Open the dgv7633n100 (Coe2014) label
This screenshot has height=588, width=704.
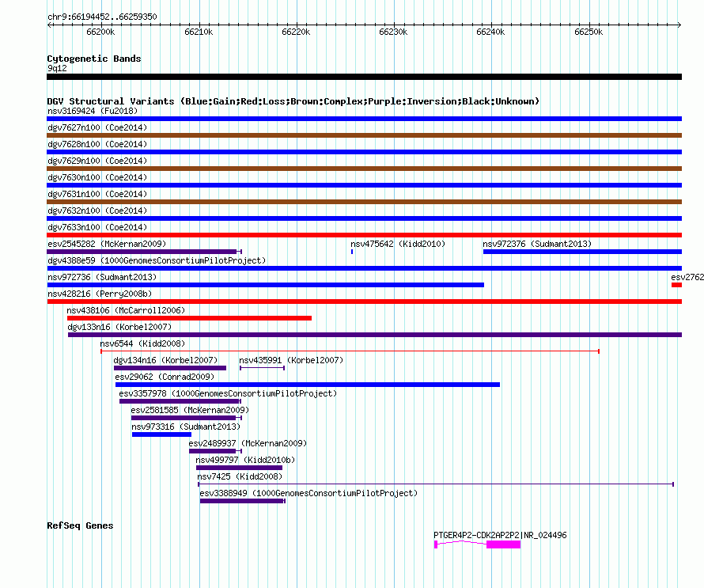(97, 227)
